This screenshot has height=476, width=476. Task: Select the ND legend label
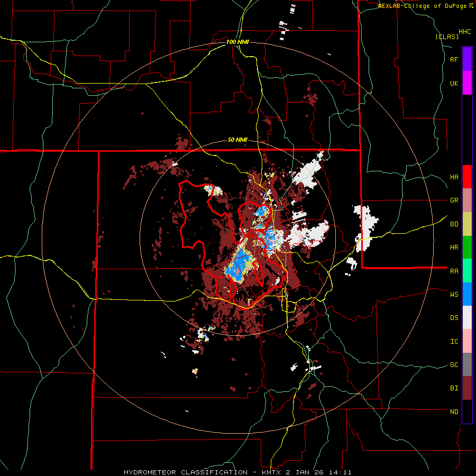[x=454, y=412]
